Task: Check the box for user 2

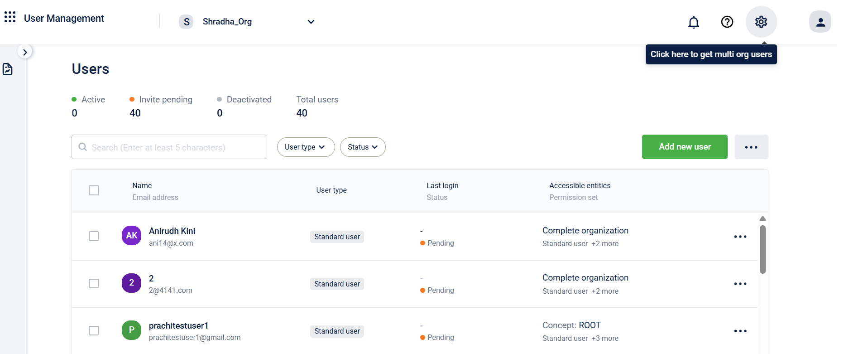Action: pyautogui.click(x=94, y=283)
